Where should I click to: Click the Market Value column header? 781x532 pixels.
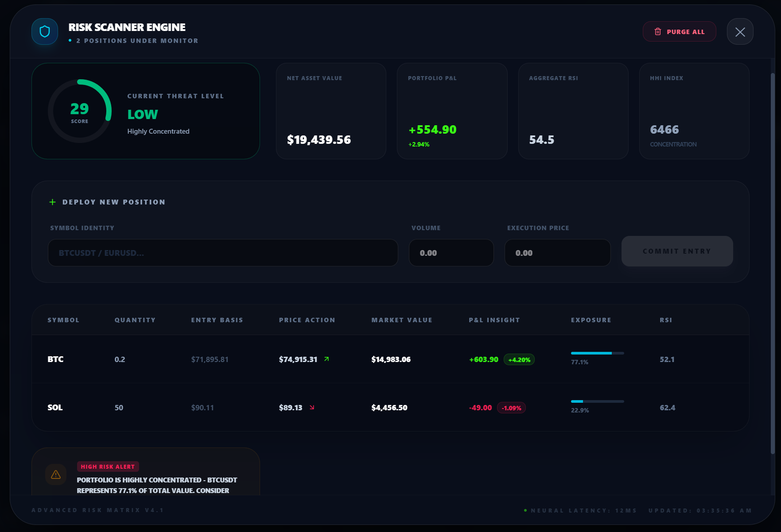tap(402, 320)
